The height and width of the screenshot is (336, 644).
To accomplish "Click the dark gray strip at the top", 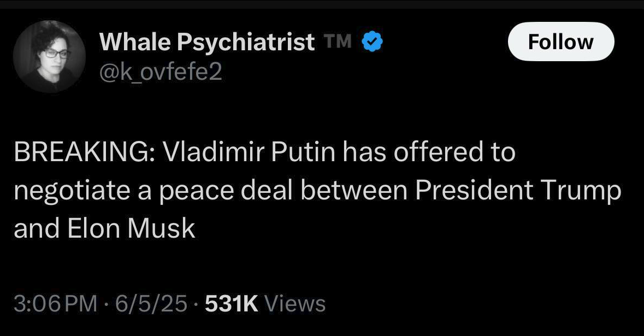I will tap(322, 4).
